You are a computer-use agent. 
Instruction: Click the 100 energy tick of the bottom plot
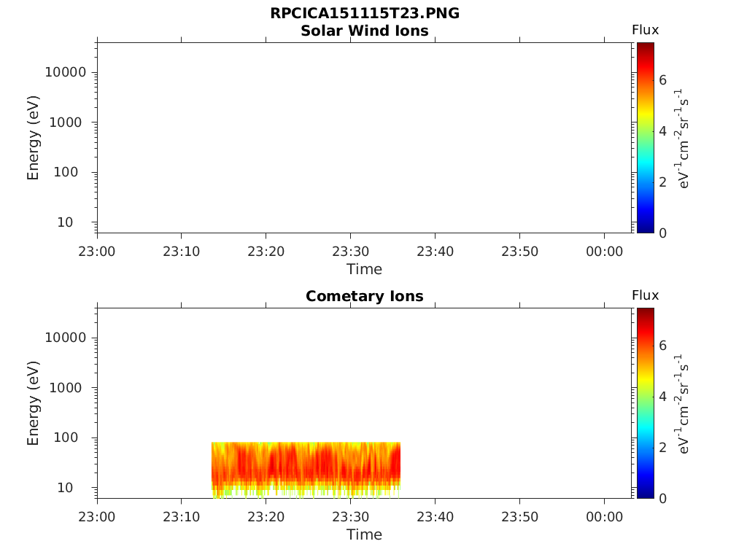66,437
